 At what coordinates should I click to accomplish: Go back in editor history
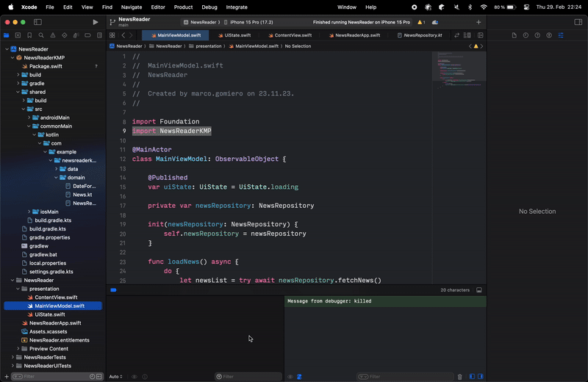point(123,35)
